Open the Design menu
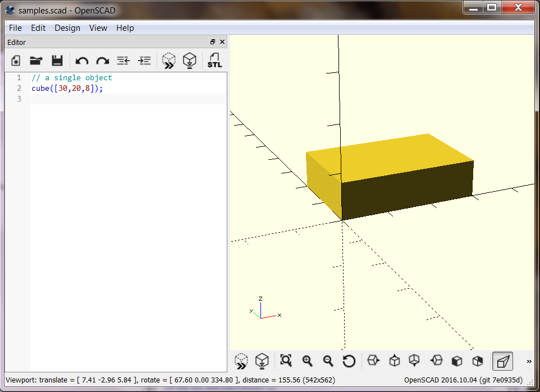 [x=67, y=28]
